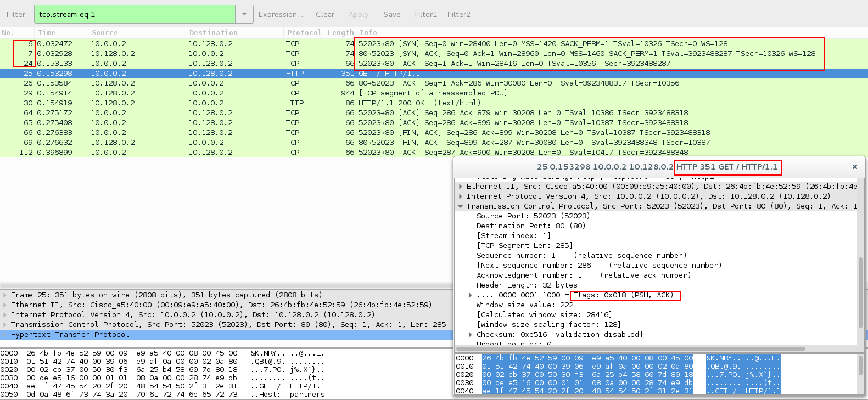Image resolution: width=868 pixels, height=400 pixels.
Task: Expand Frame 25 in main details pane
Action: point(5,295)
